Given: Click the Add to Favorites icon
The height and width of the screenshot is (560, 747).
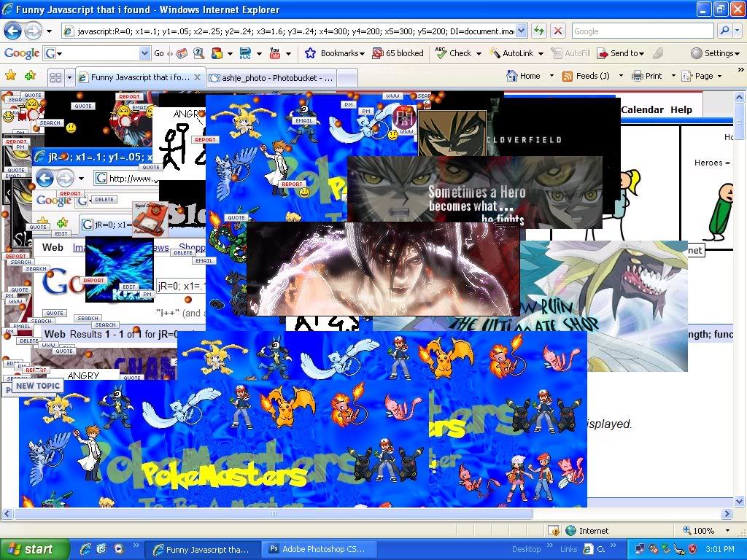Looking at the screenshot, I should pos(30,76).
